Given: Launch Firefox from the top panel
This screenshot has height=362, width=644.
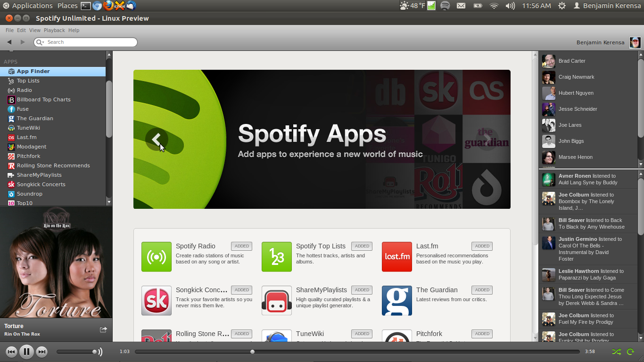Looking at the screenshot, I should tap(108, 6).
